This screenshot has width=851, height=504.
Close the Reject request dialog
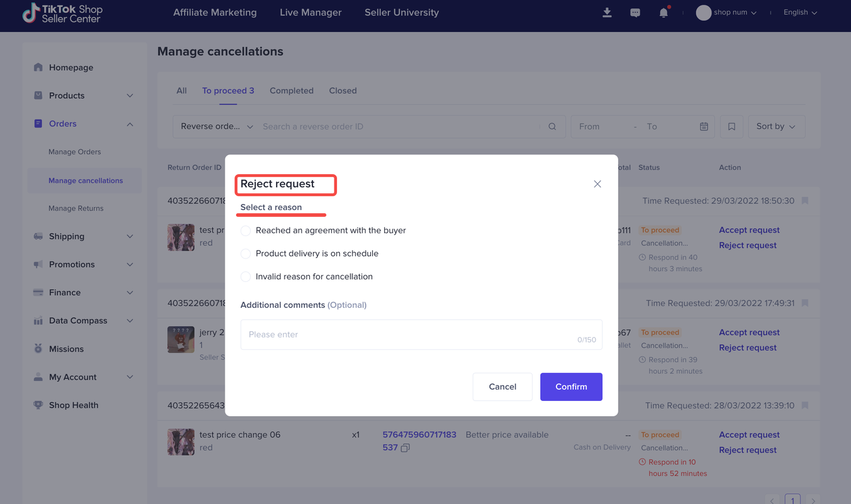tap(597, 184)
